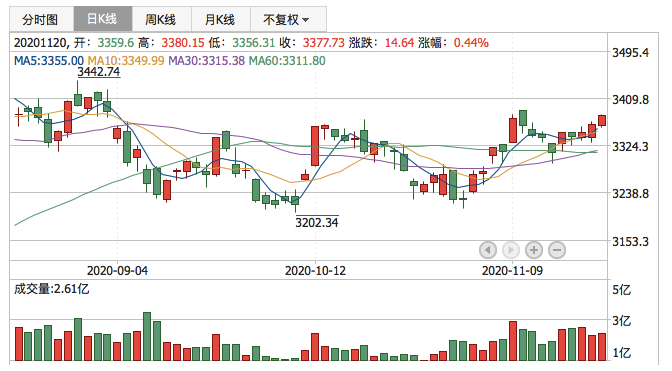Viewport: 672px width, 371px height.
Task: Zoom out with the minus icon
Action: [557, 250]
